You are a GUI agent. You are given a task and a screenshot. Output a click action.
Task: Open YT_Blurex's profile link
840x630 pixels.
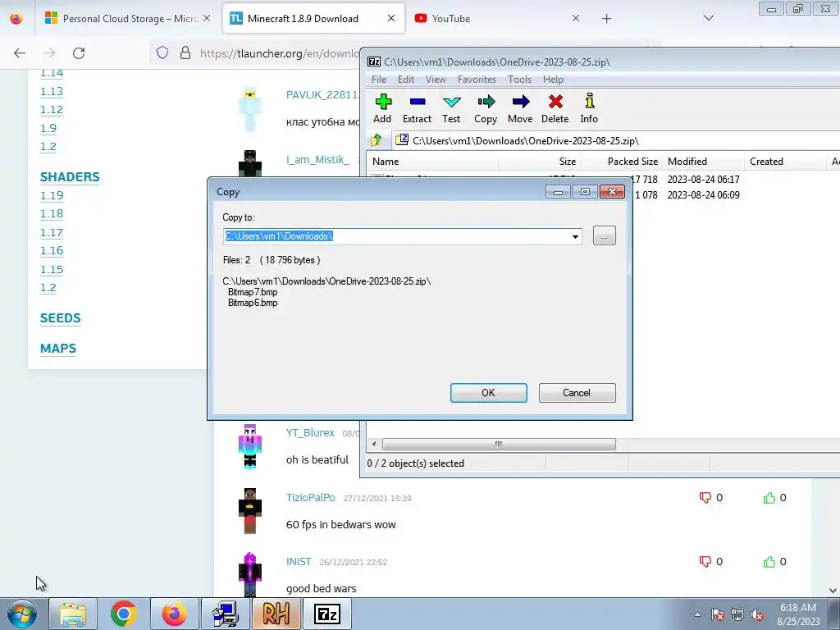(x=310, y=433)
